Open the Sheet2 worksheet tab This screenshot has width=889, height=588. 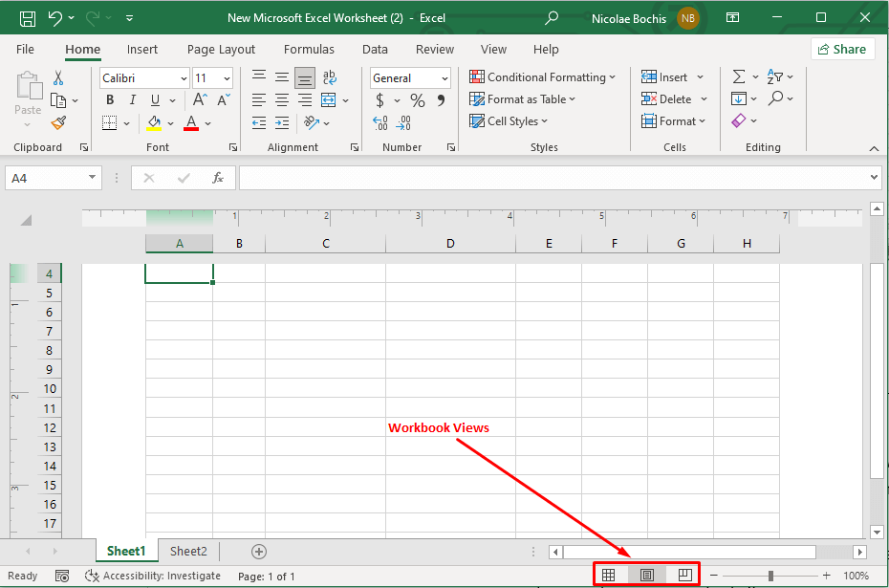[x=188, y=552]
